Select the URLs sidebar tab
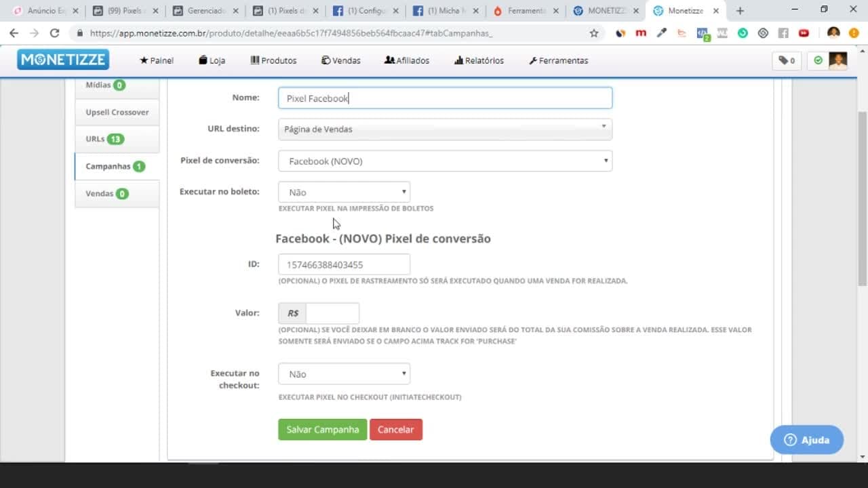 pos(117,139)
